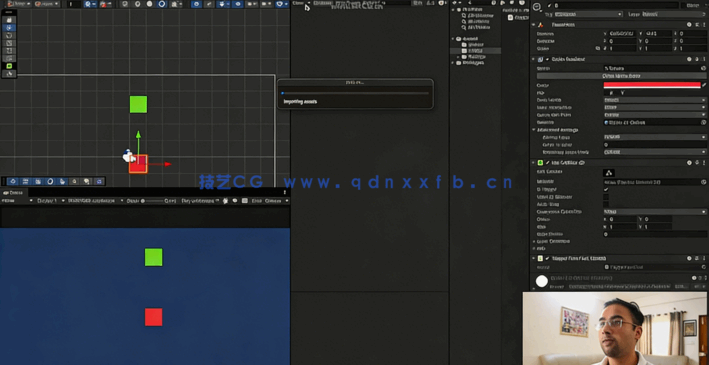Open the Mask Interaction dropdown
709x365 pixels.
point(655,108)
